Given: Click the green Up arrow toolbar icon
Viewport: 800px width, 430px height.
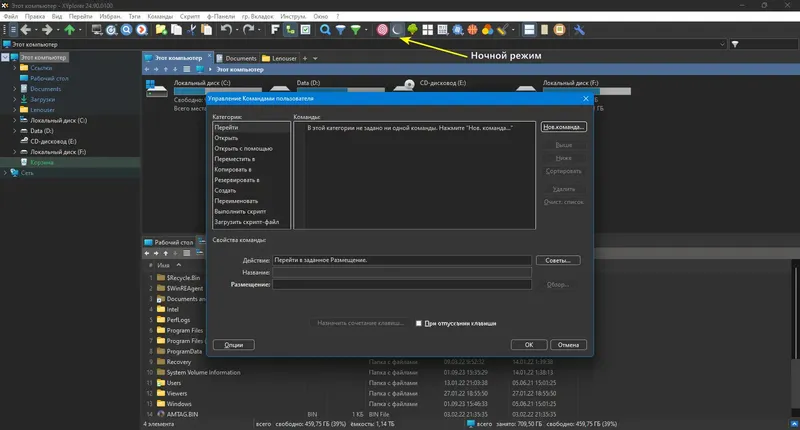Looking at the screenshot, I should click(x=69, y=30).
